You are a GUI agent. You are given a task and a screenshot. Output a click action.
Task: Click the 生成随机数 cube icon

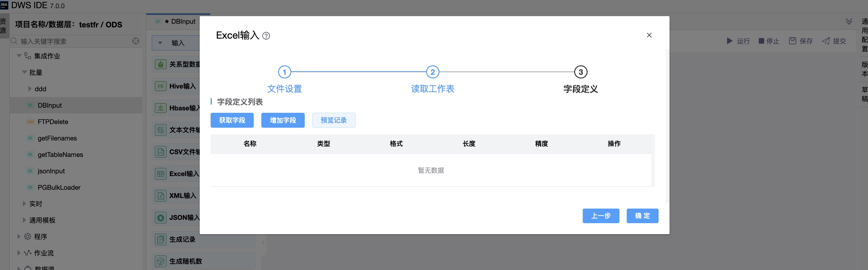coord(160,261)
